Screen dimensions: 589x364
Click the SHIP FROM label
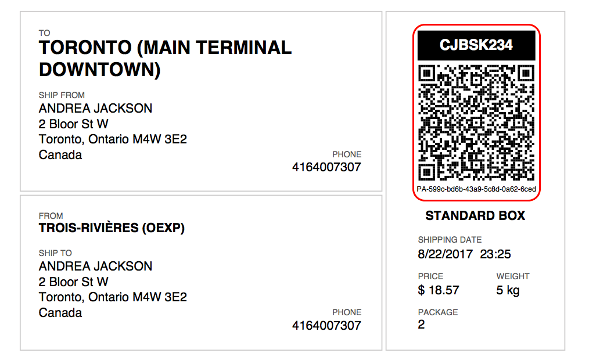[62, 95]
